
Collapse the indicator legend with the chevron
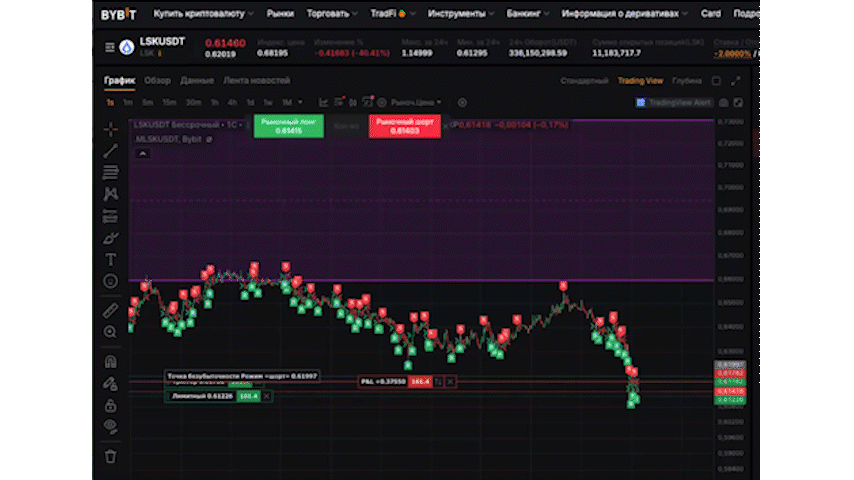pyautogui.click(x=143, y=154)
